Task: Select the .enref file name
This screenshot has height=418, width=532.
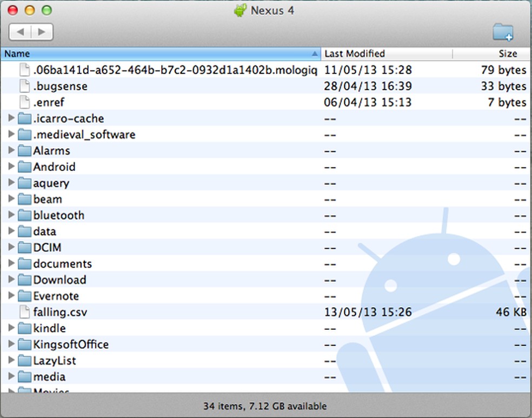Action: click(x=49, y=102)
